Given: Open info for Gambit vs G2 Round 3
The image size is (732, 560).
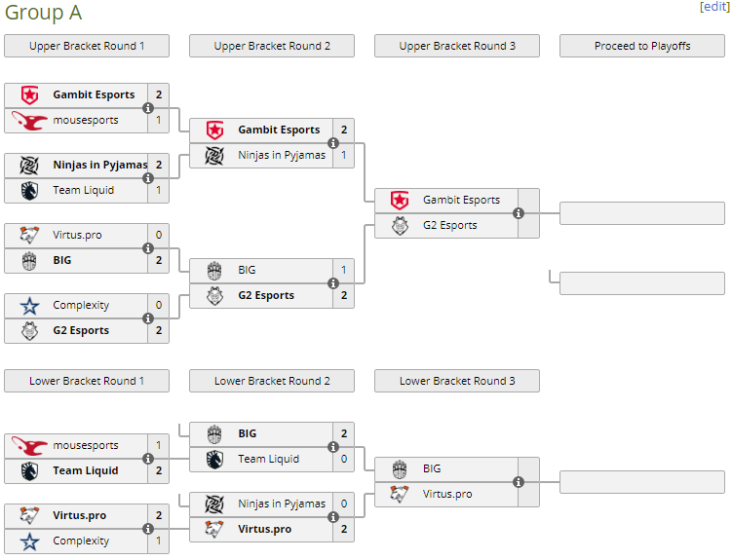Looking at the screenshot, I should point(519,213).
